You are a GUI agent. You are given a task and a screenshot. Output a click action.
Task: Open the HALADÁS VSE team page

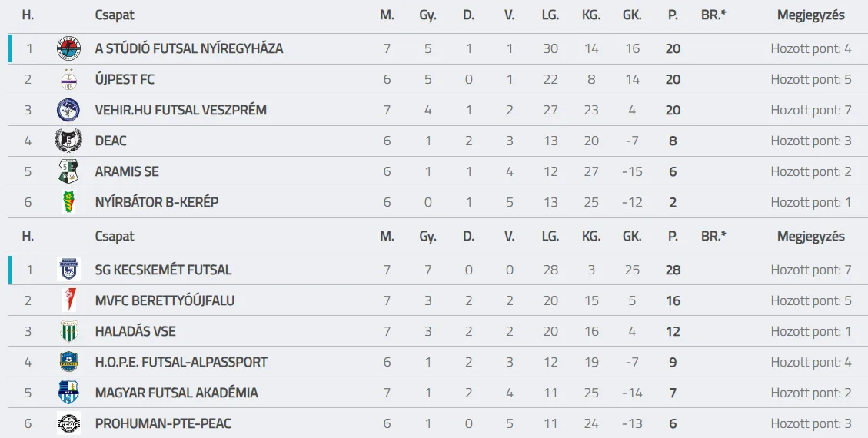click(x=135, y=331)
